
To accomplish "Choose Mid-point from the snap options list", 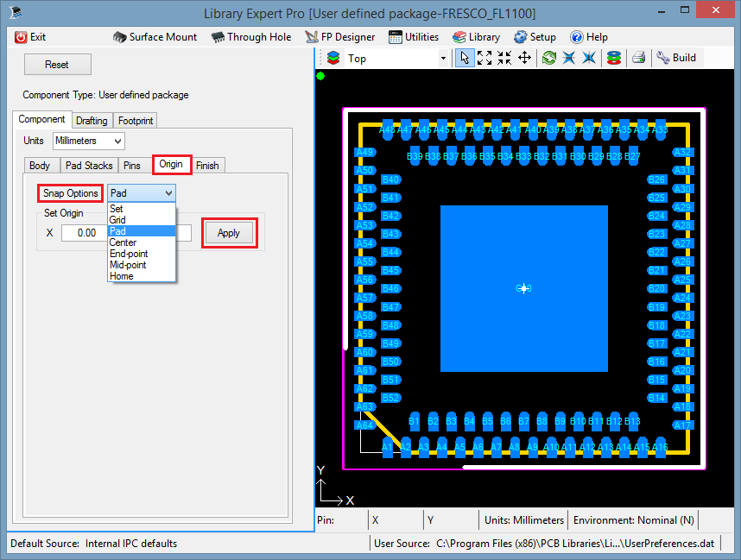I will point(142,266).
